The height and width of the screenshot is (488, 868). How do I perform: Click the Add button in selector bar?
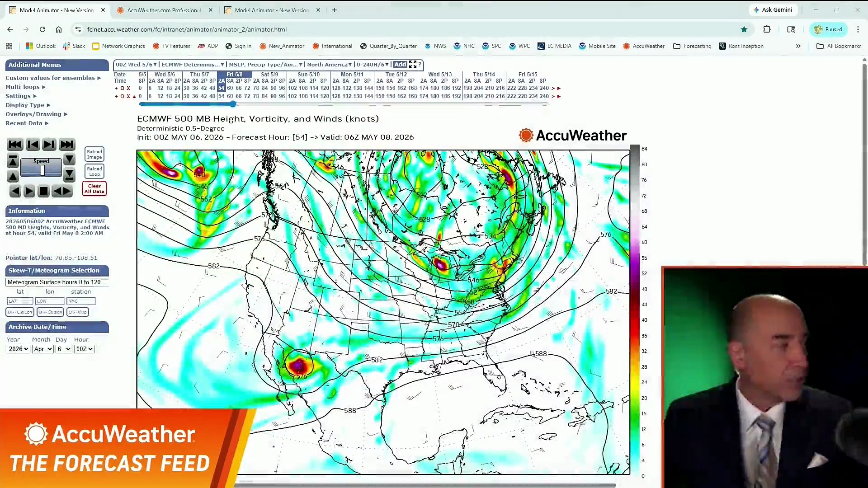click(400, 65)
